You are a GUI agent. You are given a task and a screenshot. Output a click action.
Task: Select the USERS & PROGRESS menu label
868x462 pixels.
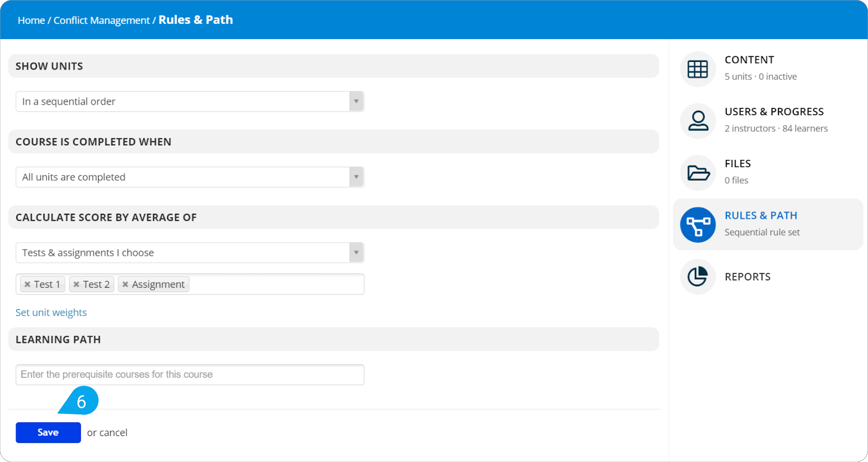[774, 112]
